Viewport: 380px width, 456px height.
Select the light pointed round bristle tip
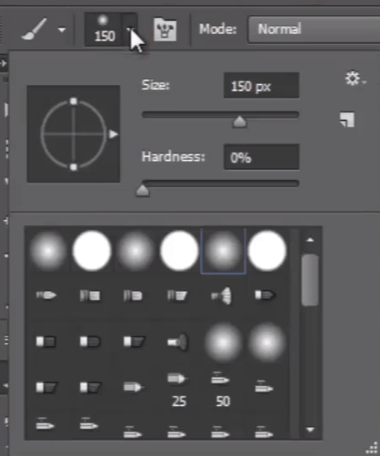pos(46,295)
